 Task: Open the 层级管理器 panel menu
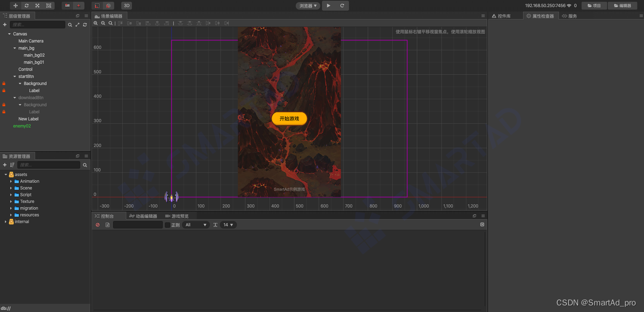(86, 16)
